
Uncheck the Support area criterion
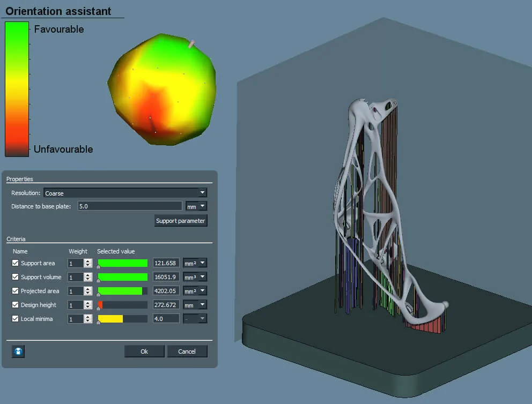[15, 263]
